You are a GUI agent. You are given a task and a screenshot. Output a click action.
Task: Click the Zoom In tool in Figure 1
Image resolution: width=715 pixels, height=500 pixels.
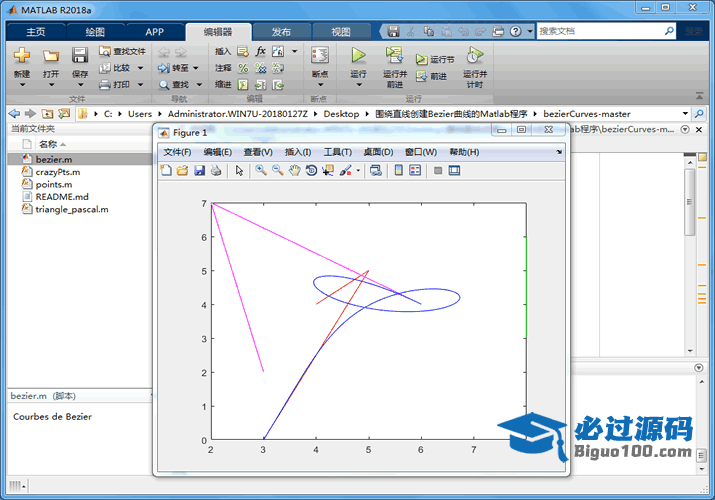tap(261, 170)
